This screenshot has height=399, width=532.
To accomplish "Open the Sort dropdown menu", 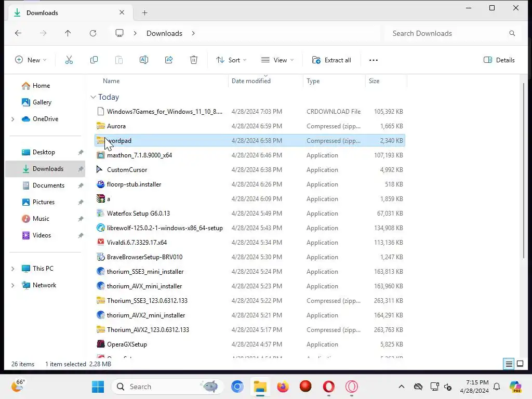I will tap(231, 60).
